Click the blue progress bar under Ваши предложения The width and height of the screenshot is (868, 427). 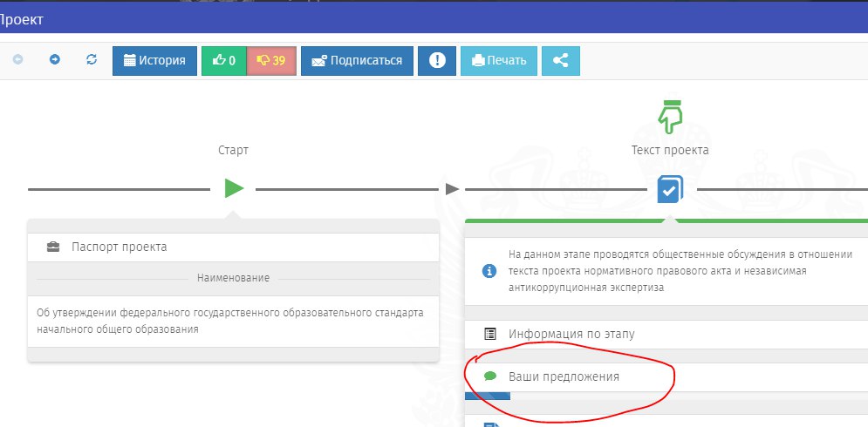(487, 396)
